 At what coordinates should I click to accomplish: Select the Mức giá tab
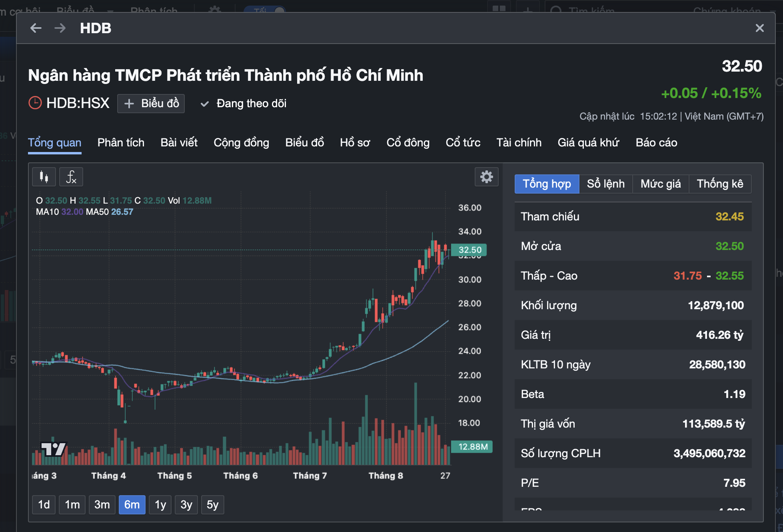coord(660,184)
